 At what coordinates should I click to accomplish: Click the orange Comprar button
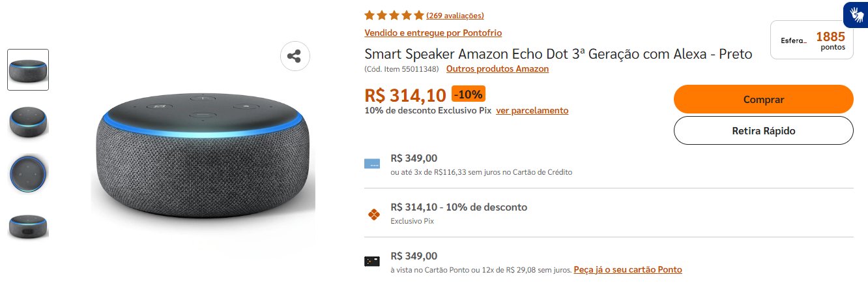point(763,99)
